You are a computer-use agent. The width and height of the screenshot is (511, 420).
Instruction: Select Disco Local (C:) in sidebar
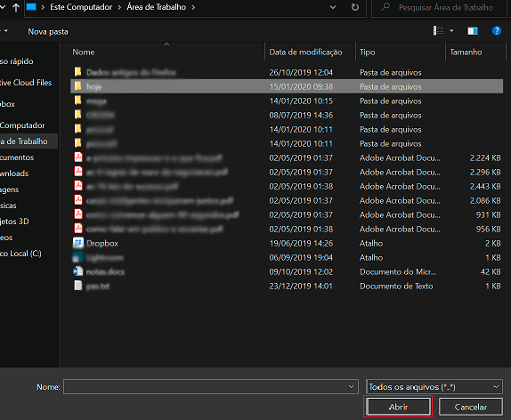20,254
